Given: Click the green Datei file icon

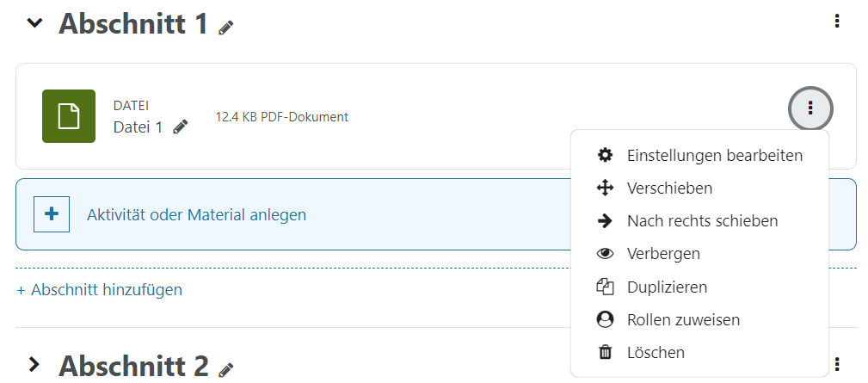Looking at the screenshot, I should tap(69, 116).
